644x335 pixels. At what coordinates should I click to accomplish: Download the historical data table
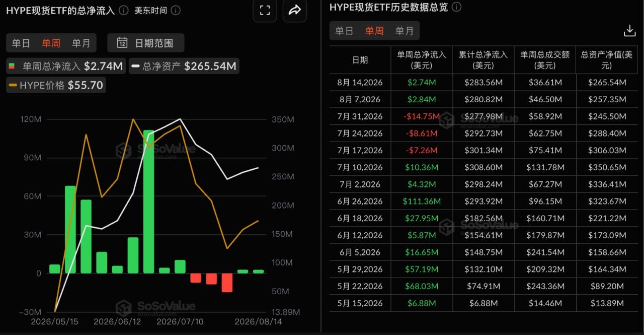[x=629, y=31]
